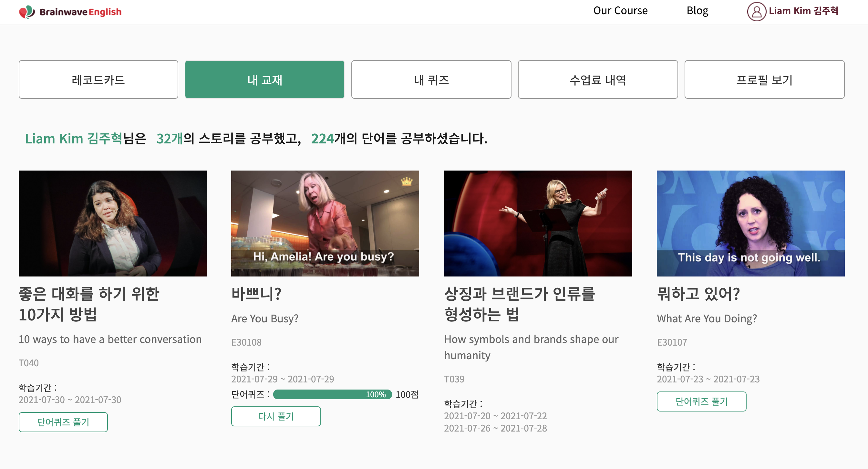Open the Are You Busy video thumbnail
The width and height of the screenshot is (868, 469).
pos(325,224)
